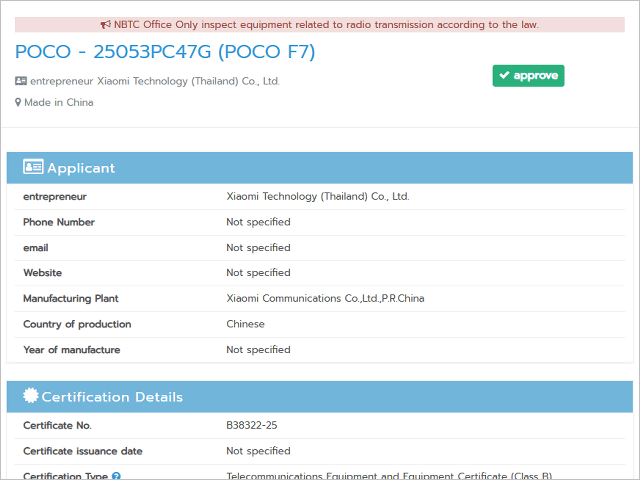Select the Applicant table value 'Xiaomi Technology (Thailand) Co., Ltd.'
The image size is (640, 480).
click(x=318, y=197)
